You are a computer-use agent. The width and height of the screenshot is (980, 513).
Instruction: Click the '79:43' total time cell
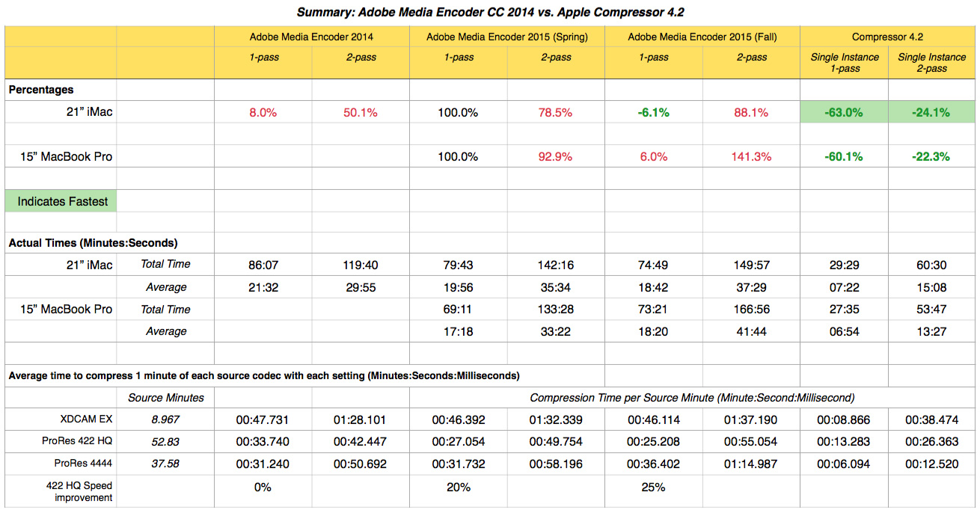(459, 265)
